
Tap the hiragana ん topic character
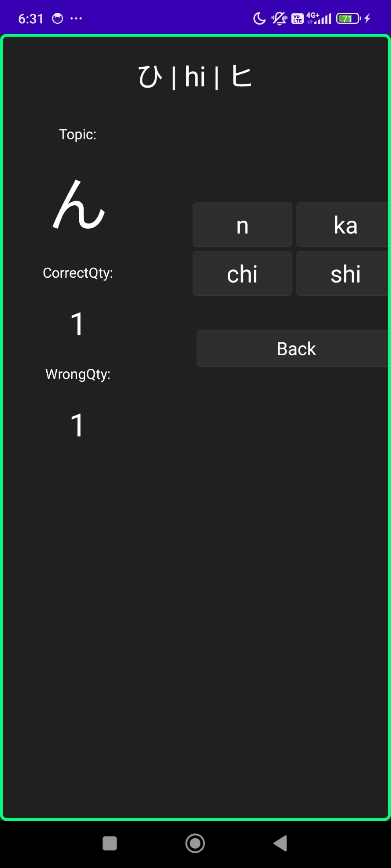[x=79, y=205]
